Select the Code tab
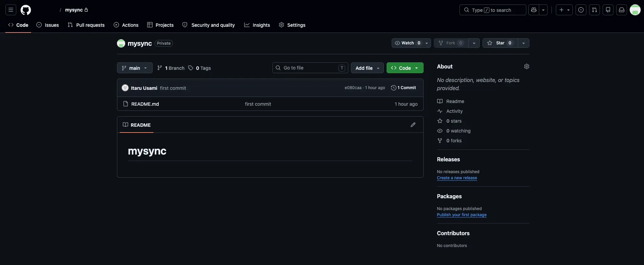Image resolution: width=644 pixels, height=265 pixels. pyautogui.click(x=18, y=25)
